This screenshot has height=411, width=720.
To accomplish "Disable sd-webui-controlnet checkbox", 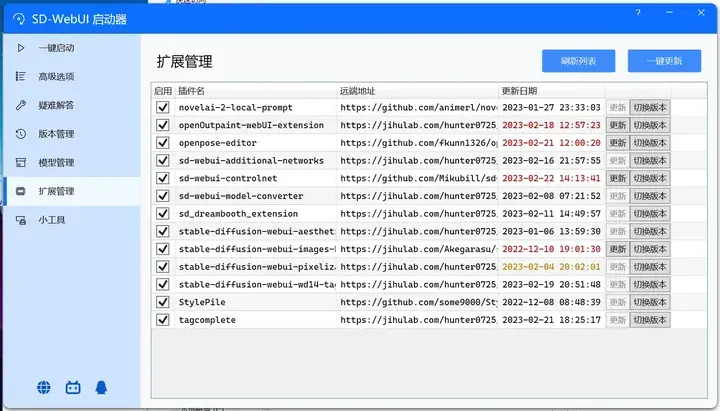I will [x=163, y=178].
